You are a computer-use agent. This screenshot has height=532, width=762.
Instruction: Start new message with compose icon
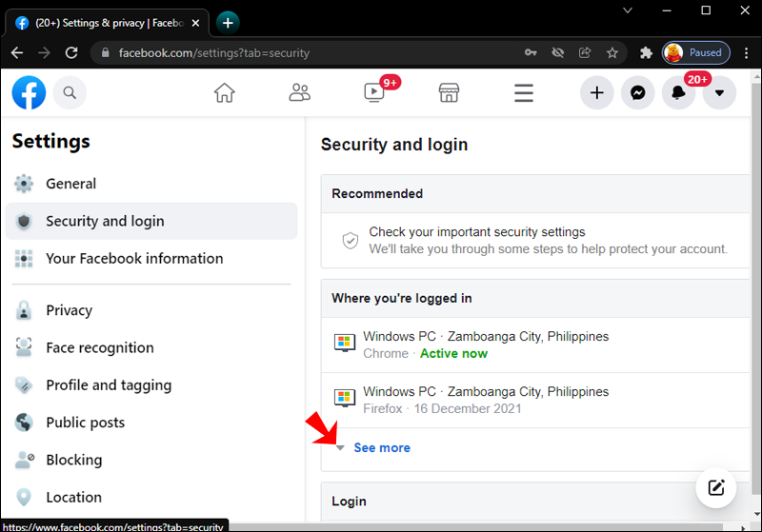coord(716,488)
